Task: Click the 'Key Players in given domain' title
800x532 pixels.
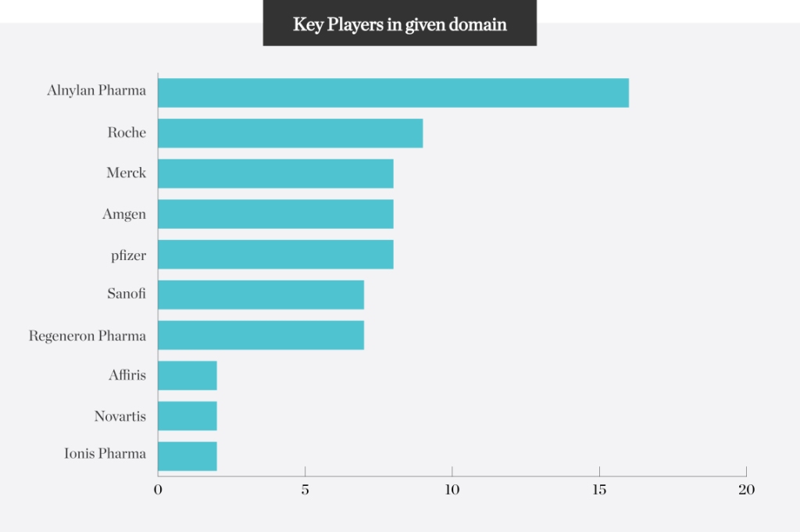Action: [399, 24]
